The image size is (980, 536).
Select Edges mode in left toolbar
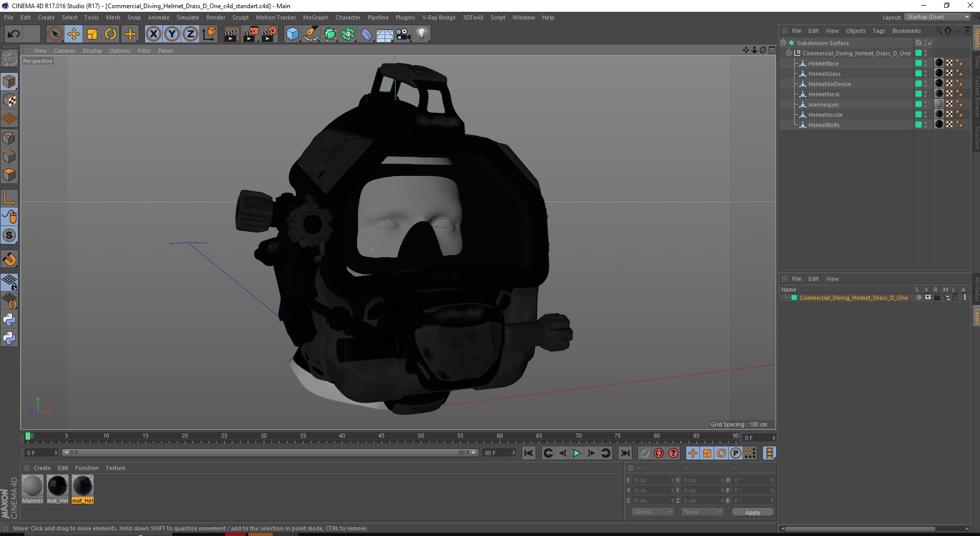pos(9,156)
